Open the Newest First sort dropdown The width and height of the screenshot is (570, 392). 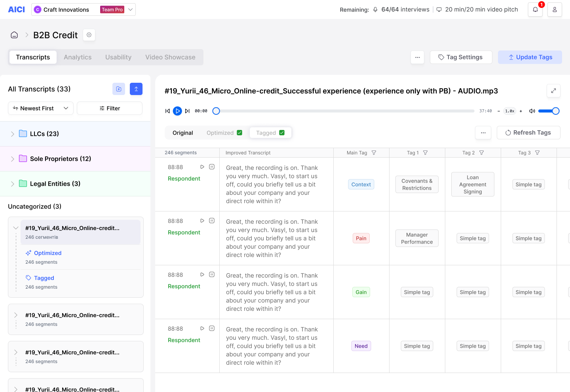41,108
